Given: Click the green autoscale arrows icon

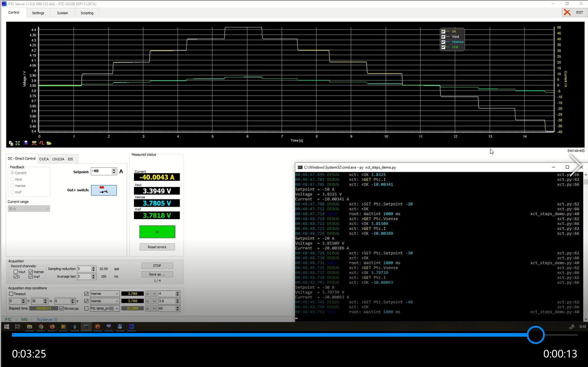Looking at the screenshot, I should (18, 143).
